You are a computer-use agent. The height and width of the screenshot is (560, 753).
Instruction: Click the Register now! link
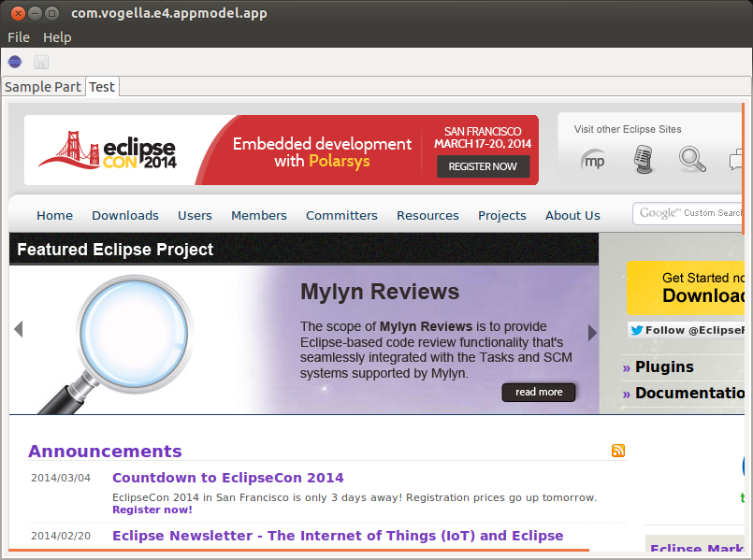pos(152,510)
